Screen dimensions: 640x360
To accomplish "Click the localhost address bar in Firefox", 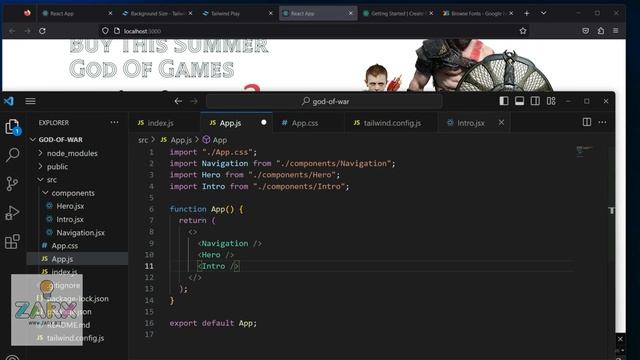I will (314, 31).
